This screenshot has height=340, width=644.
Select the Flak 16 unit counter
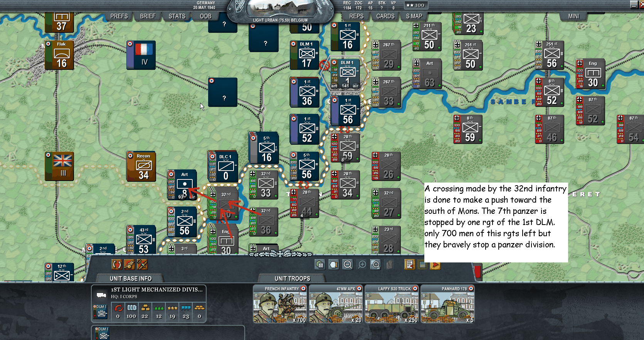coord(59,55)
